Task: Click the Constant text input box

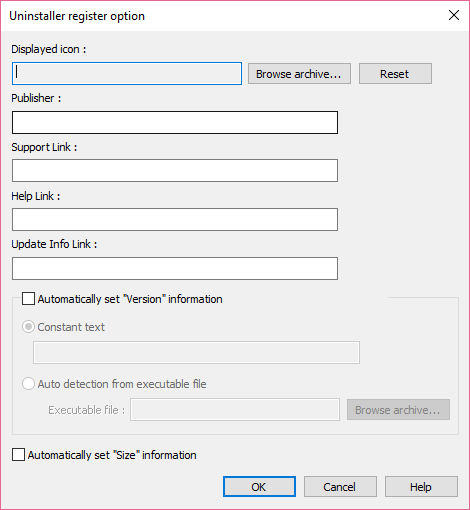Action: (196, 352)
